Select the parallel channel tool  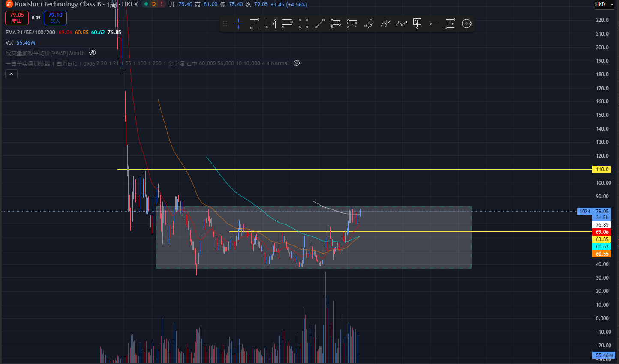369,24
